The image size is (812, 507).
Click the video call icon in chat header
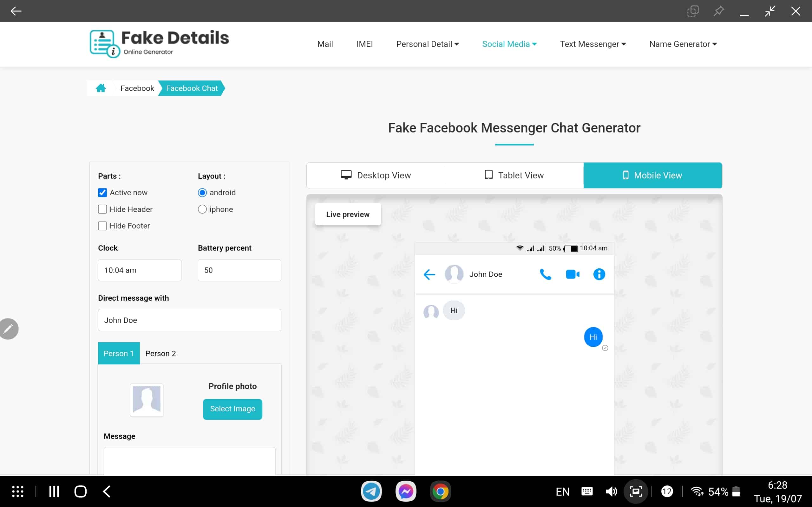click(572, 274)
